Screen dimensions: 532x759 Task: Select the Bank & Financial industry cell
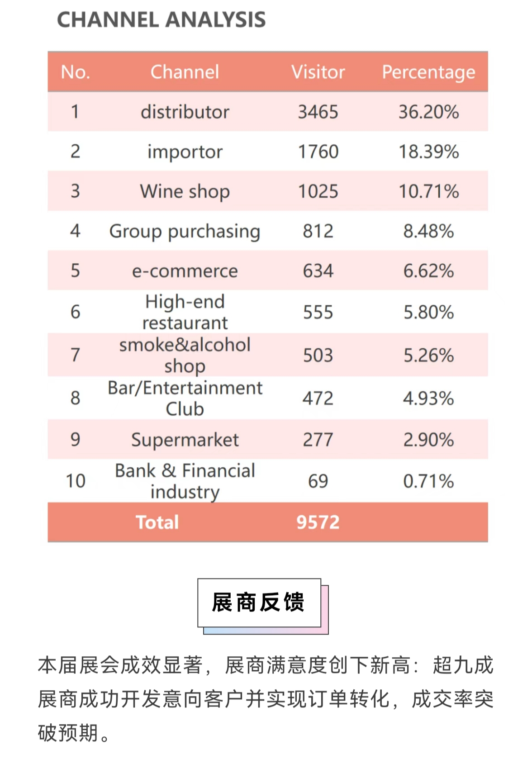click(185, 481)
